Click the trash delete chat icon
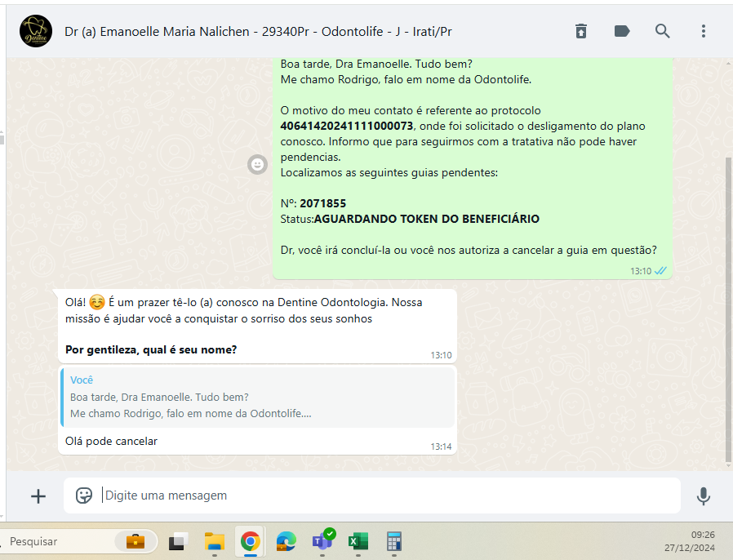This screenshot has width=733, height=560. click(x=581, y=31)
